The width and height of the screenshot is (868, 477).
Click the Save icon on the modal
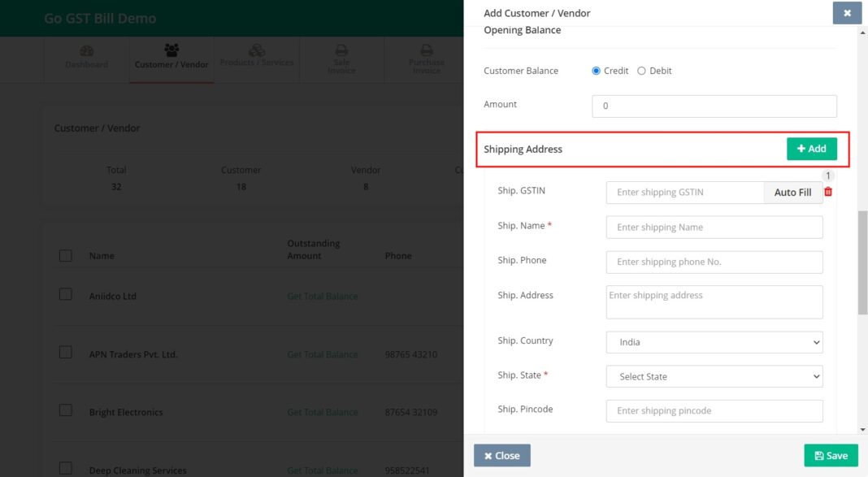(818, 455)
